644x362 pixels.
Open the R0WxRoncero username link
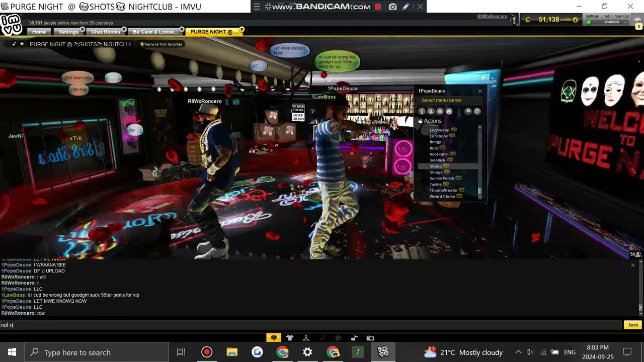pyautogui.click(x=492, y=16)
